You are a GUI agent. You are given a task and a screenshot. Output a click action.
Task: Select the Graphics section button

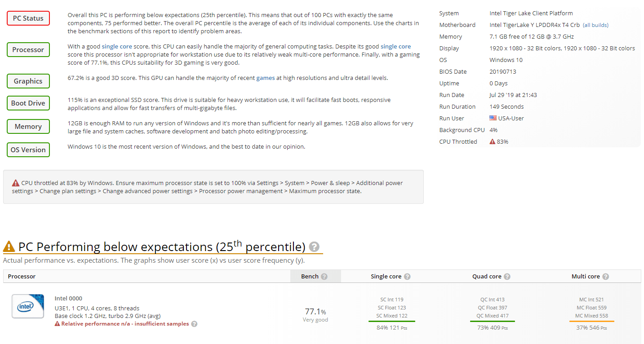coord(28,81)
